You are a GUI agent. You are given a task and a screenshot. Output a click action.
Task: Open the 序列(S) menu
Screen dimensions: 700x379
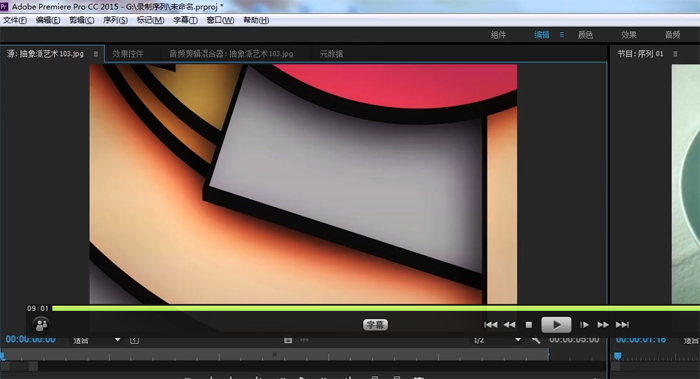115,20
